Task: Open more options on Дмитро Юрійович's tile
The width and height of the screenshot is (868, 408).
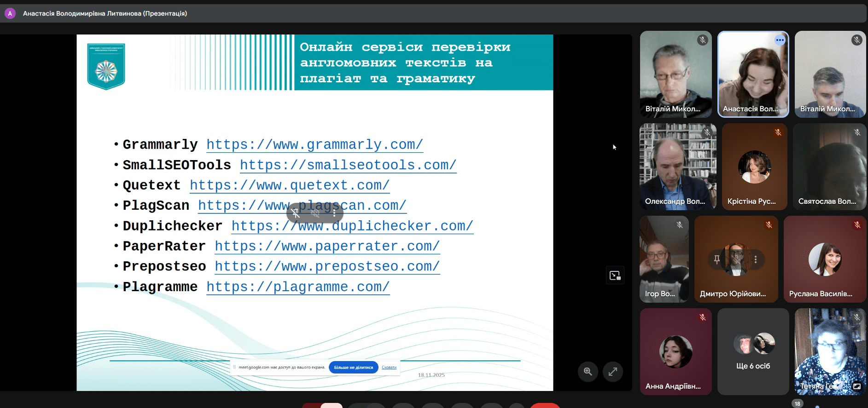Action: [x=756, y=259]
